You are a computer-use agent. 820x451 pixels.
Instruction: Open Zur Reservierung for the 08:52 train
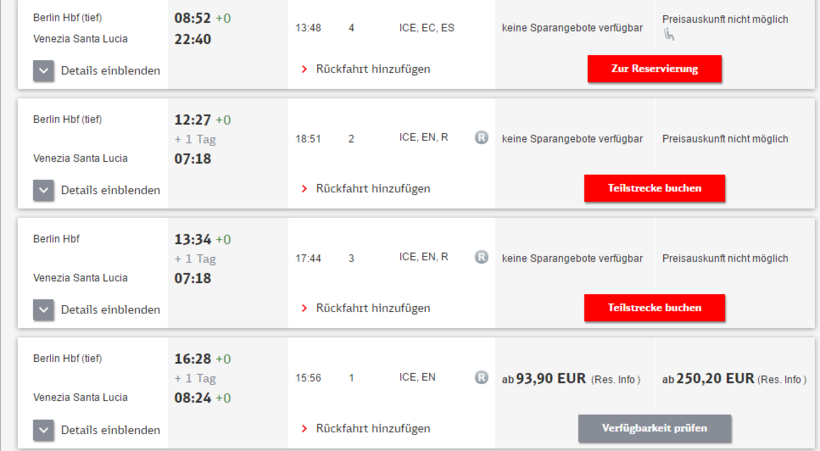point(654,69)
